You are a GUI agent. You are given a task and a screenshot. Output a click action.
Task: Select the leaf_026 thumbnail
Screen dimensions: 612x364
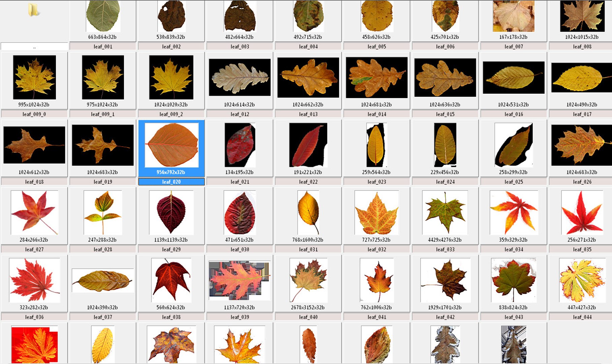(582, 145)
